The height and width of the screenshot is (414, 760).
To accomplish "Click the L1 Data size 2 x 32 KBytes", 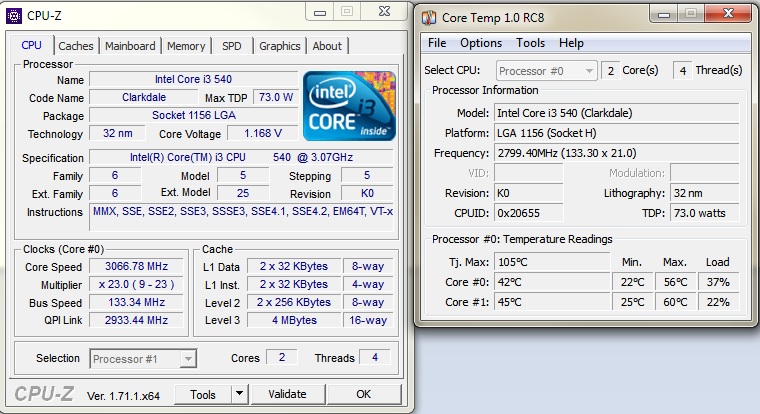I will point(294,267).
